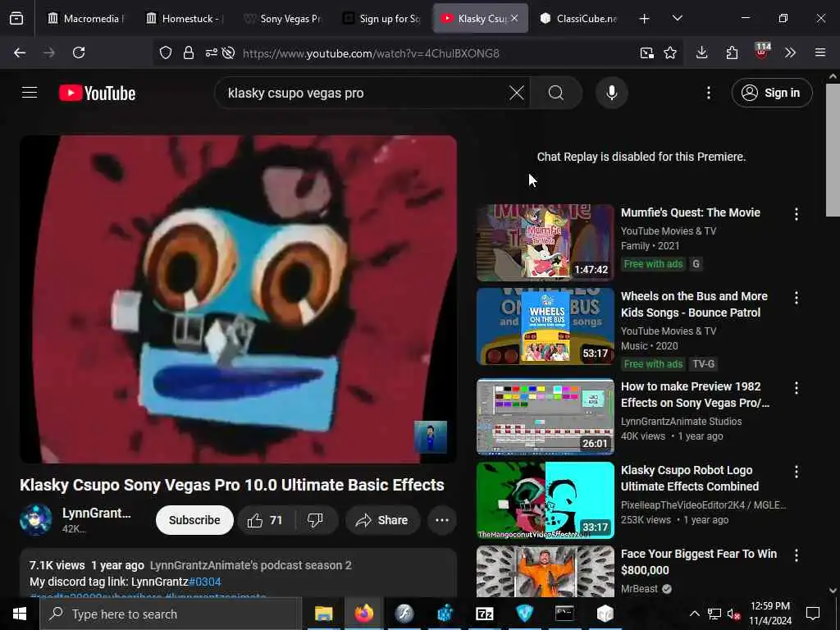Viewport: 840px width, 630px height.
Task: Open File Explorer from the taskbar
Action: click(x=323, y=614)
